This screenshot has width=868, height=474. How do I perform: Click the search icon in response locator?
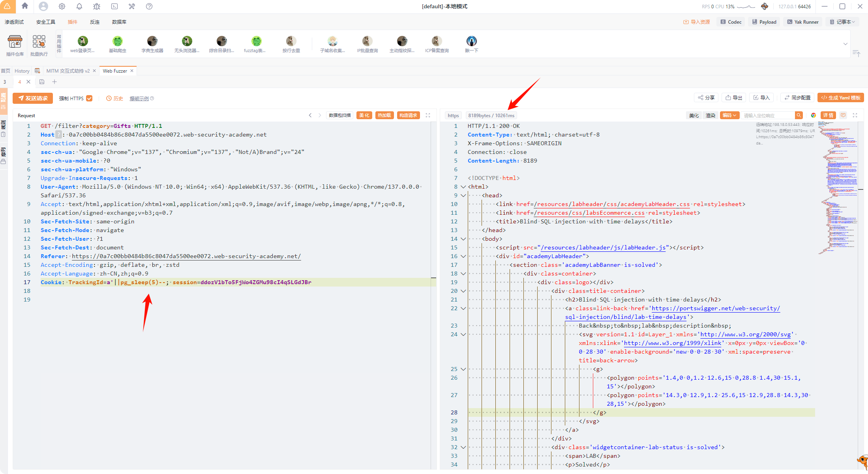click(799, 115)
